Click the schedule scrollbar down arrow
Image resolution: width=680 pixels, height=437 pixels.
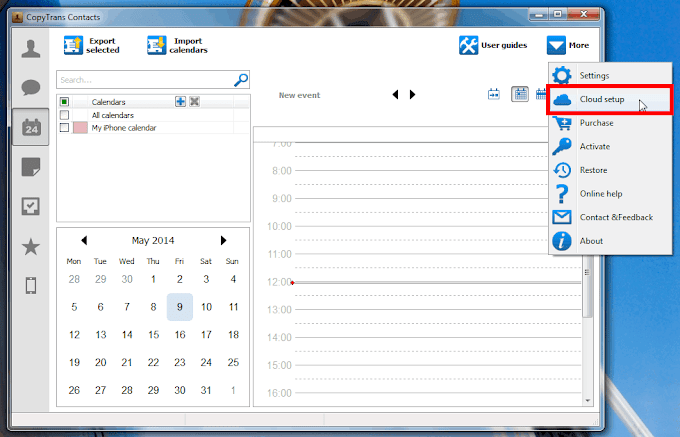tap(588, 401)
